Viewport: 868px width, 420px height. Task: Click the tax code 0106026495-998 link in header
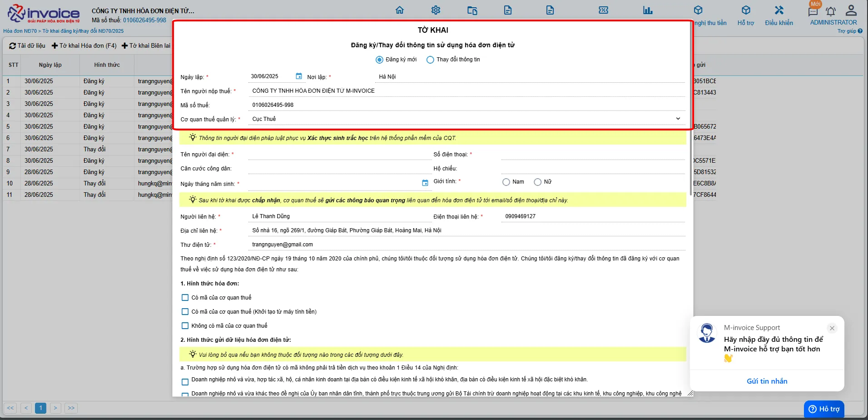coord(144,20)
